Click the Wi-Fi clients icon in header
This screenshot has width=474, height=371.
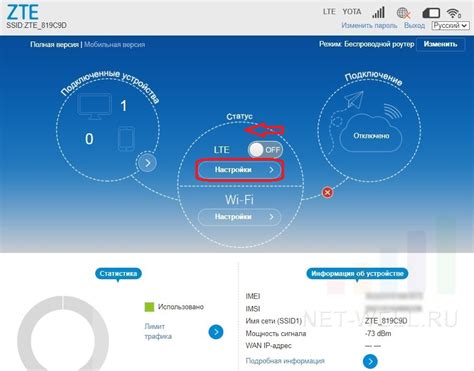click(454, 13)
